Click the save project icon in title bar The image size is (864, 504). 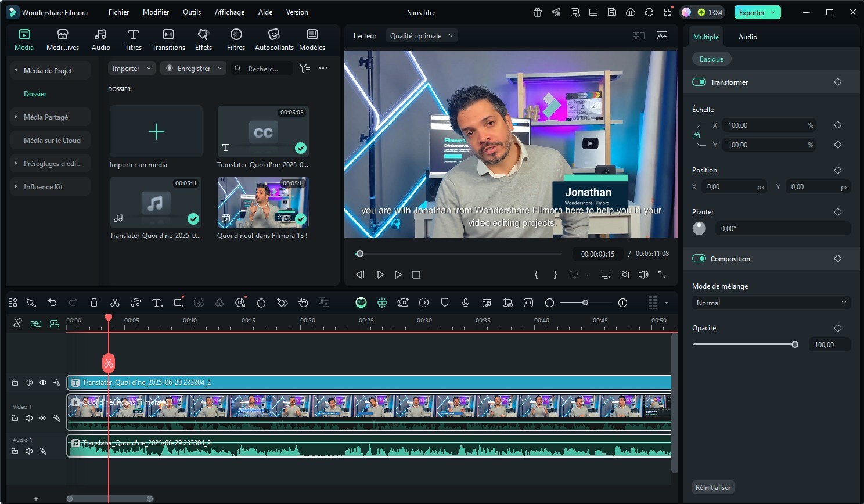pos(612,12)
